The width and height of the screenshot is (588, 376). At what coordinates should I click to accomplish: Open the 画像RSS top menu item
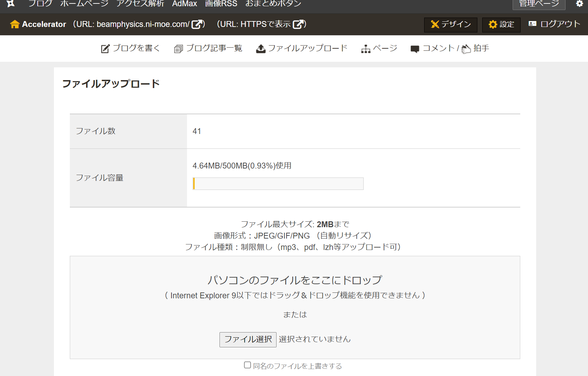(221, 3)
